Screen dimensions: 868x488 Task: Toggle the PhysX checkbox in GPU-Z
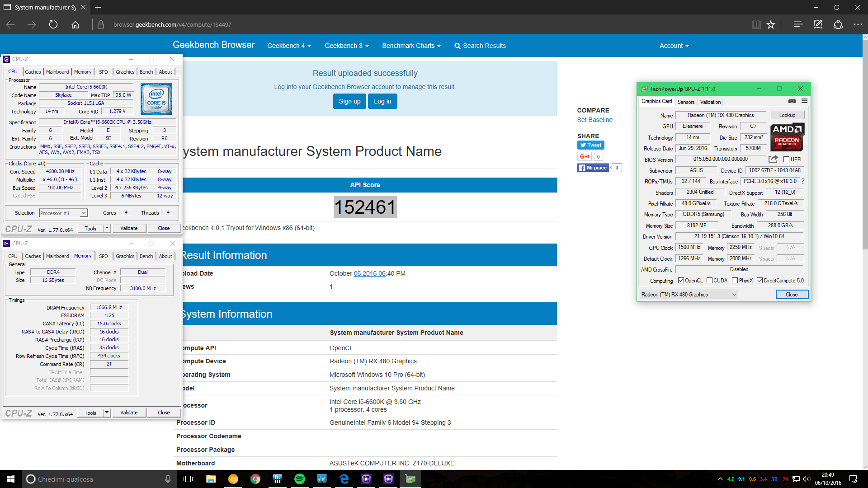pos(735,281)
